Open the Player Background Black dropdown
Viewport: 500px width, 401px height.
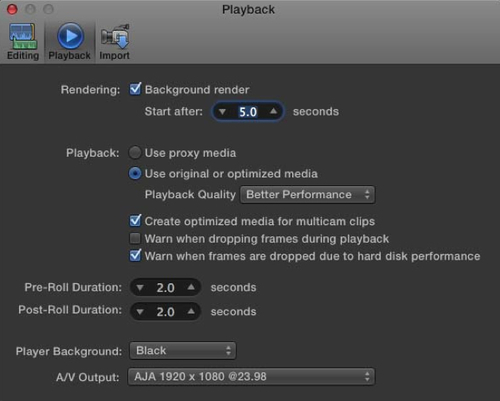click(183, 351)
